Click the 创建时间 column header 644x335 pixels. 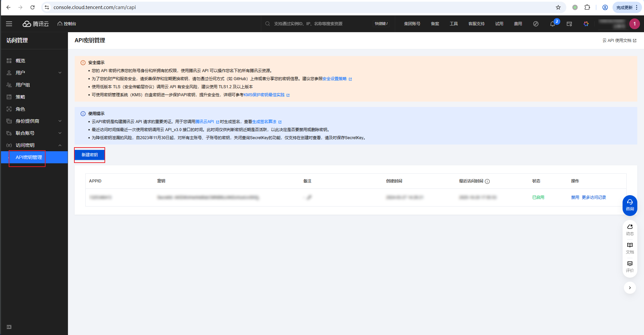coord(394,181)
